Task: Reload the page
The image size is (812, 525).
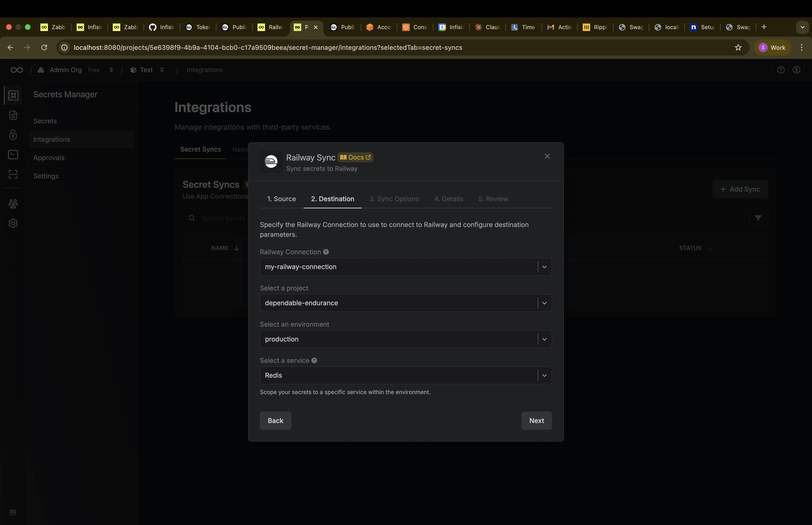Action: pyautogui.click(x=44, y=47)
